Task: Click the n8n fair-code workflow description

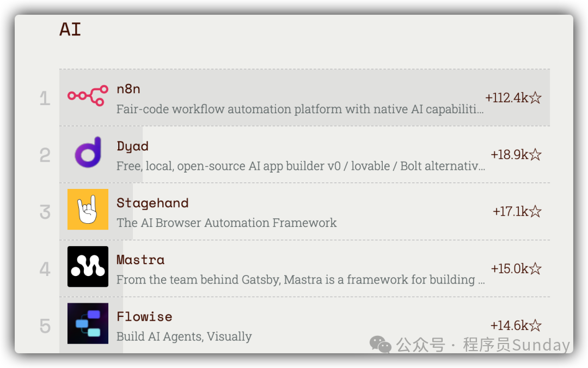Action: tap(299, 109)
